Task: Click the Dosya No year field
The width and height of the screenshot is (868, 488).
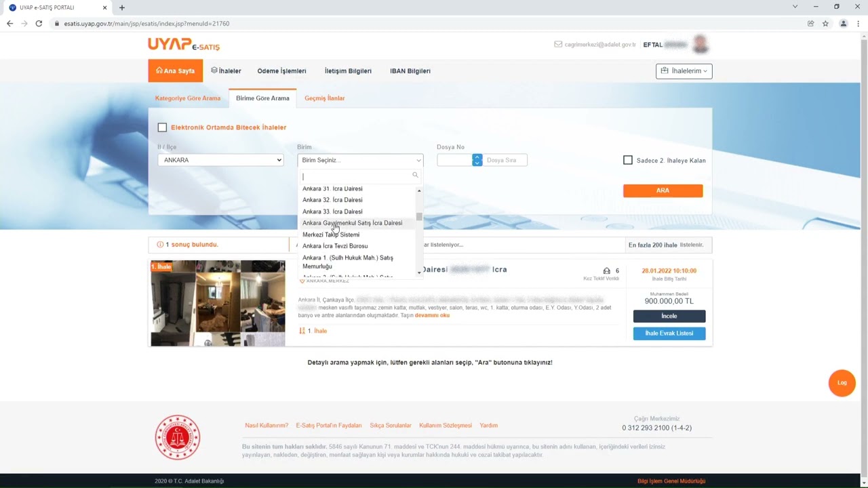Action: pyautogui.click(x=454, y=160)
